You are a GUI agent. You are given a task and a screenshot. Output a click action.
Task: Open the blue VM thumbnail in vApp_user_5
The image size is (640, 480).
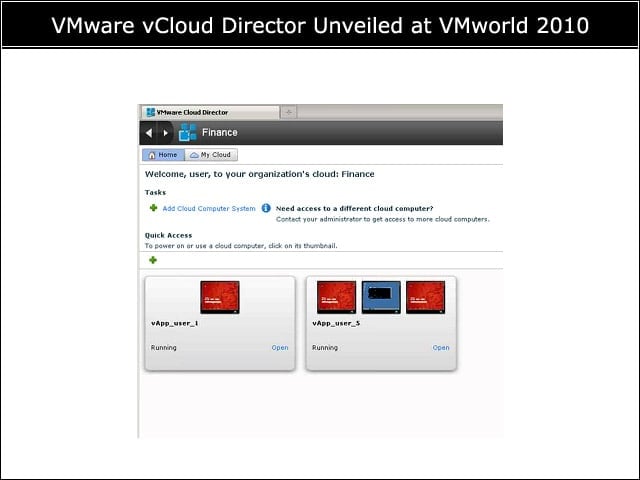point(381,297)
